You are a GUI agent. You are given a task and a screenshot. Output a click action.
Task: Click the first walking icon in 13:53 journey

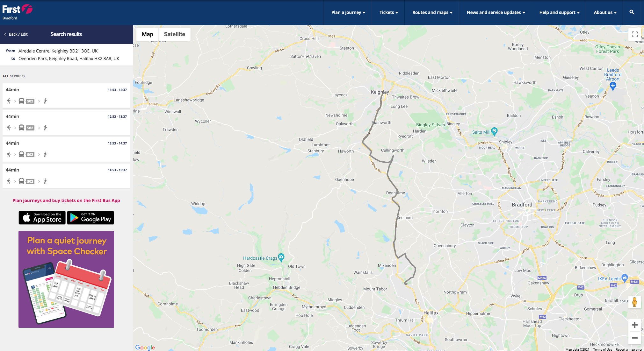pos(9,154)
